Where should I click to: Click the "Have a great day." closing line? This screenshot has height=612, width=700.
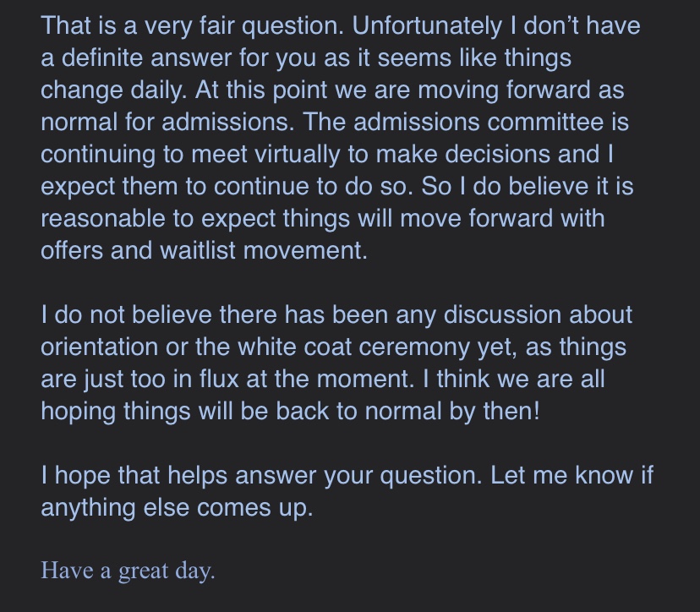[128, 571]
